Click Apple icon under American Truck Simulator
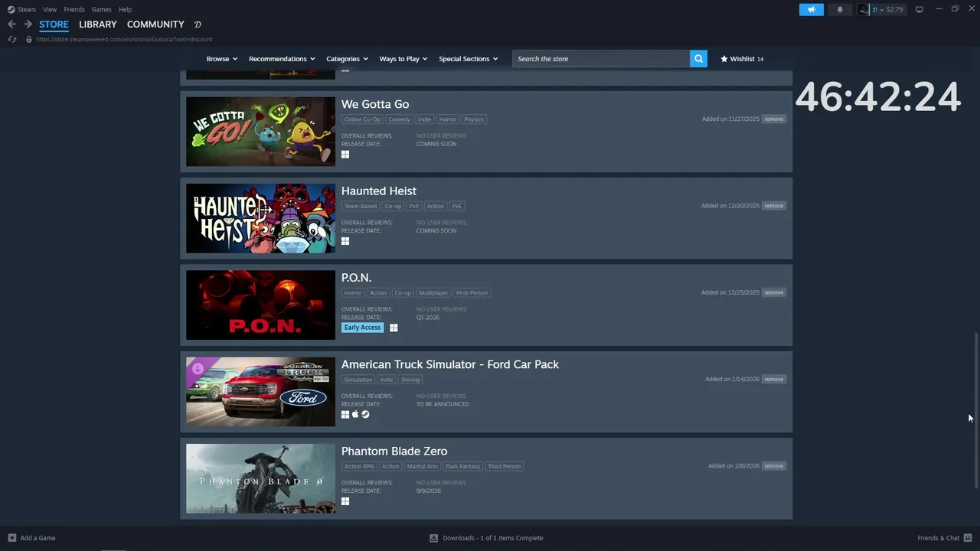The height and width of the screenshot is (551, 980). point(355,414)
